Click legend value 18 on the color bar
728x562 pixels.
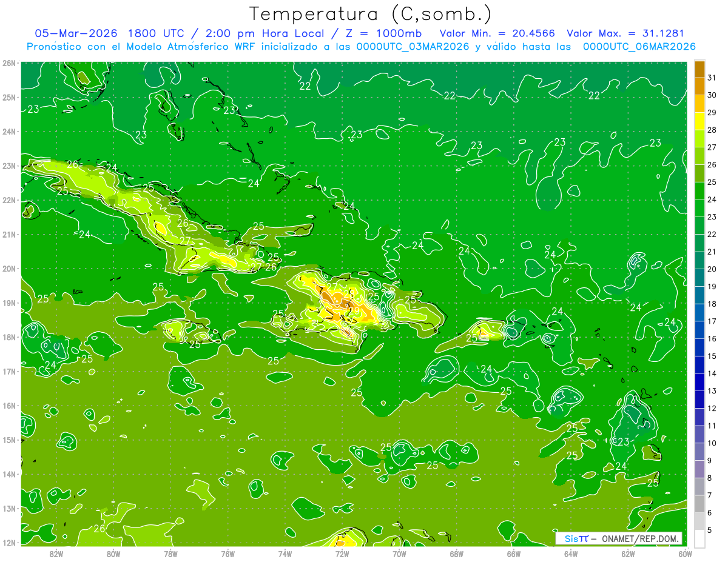712,304
